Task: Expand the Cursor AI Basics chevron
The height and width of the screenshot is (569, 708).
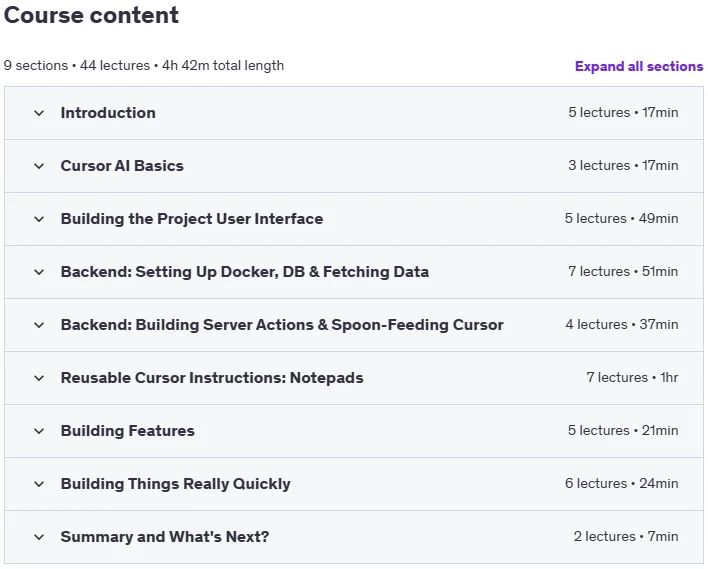Action: click(x=39, y=166)
